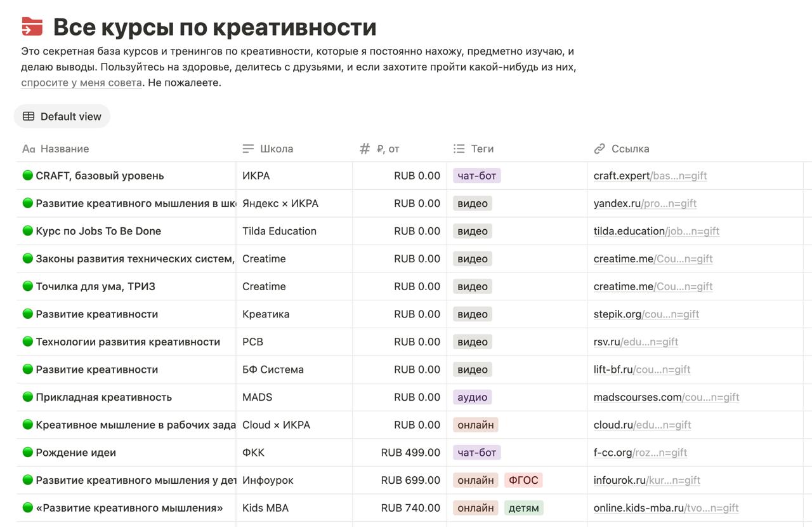Open the infourok.ru link
Image resolution: width=812 pixels, height=527 pixels.
pos(647,480)
